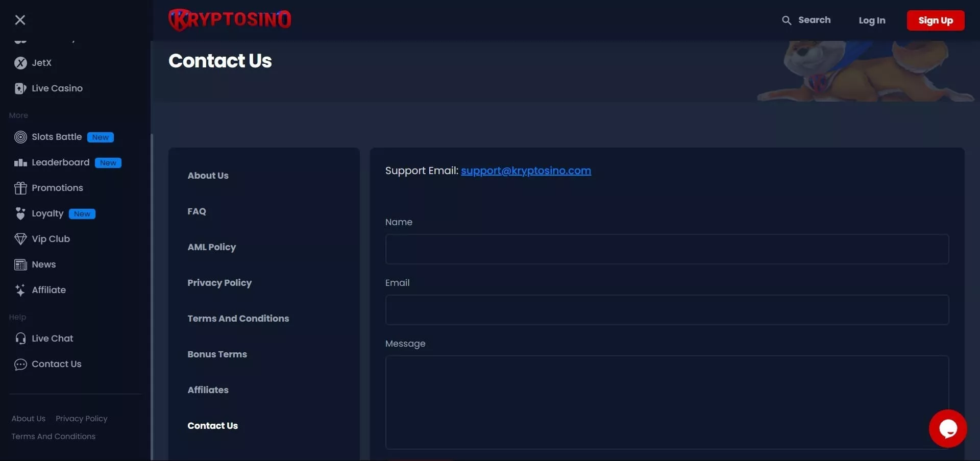
Task: Click the Log In button
Action: click(871, 20)
